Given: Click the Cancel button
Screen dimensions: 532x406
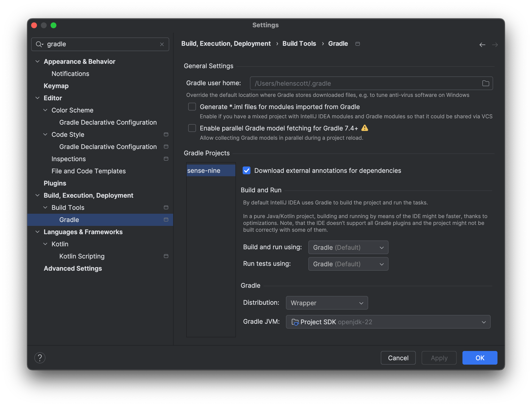Looking at the screenshot, I should 398,358.
